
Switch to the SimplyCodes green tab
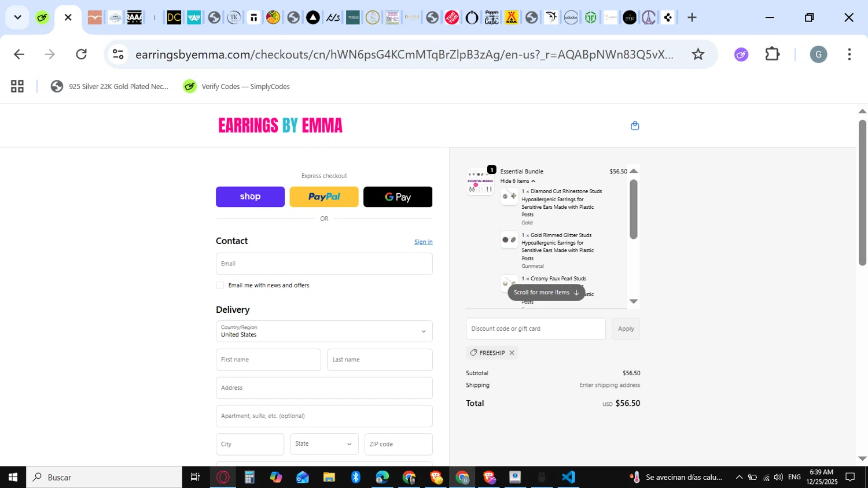[42, 17]
